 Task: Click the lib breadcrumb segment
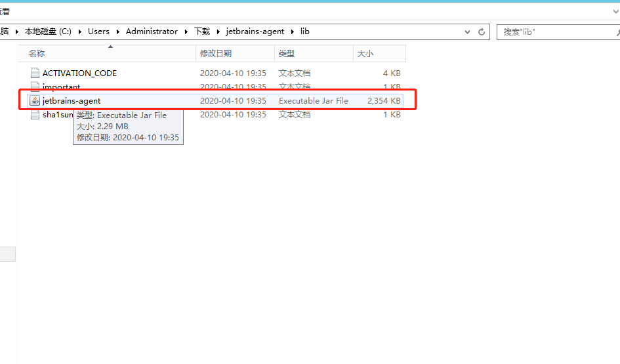[305, 31]
